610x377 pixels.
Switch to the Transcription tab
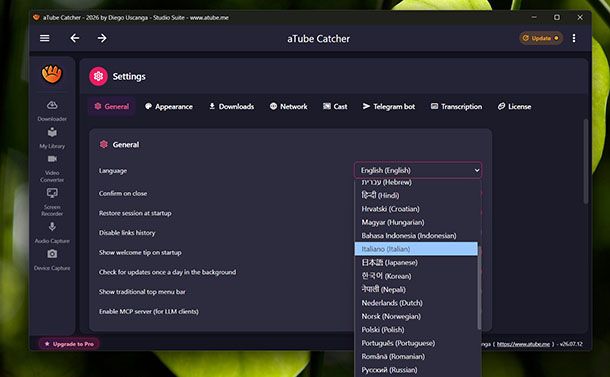point(456,106)
